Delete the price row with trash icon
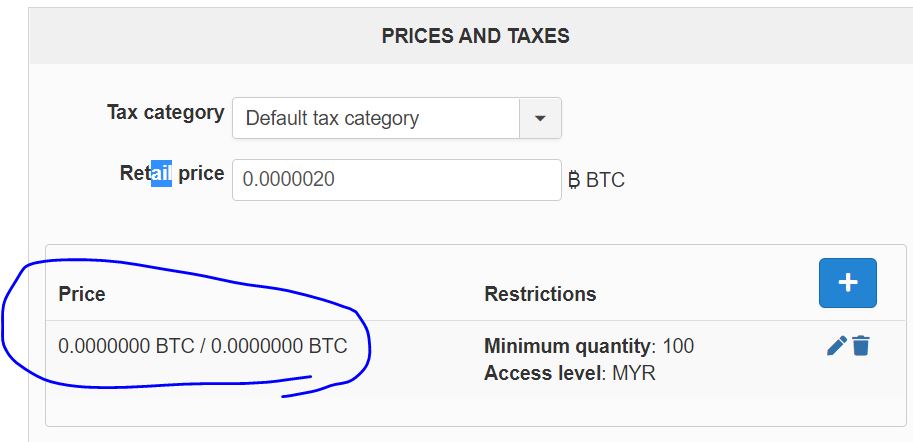The image size is (913, 442). pos(861,346)
